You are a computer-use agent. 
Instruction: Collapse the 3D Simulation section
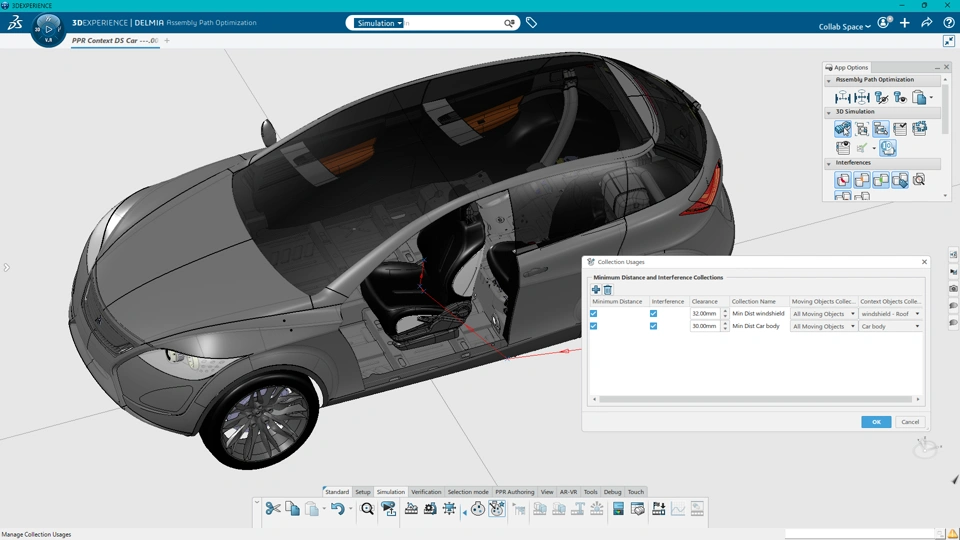[x=829, y=112]
